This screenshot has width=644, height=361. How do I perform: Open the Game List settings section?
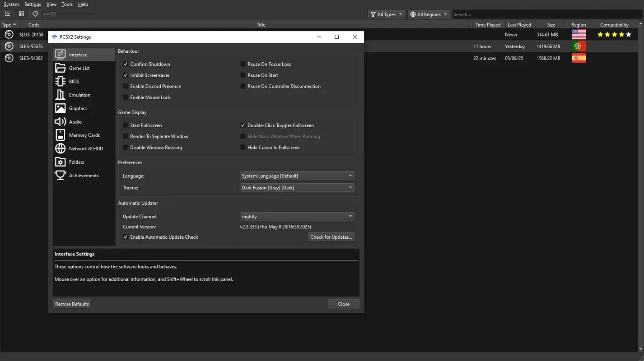coord(79,68)
